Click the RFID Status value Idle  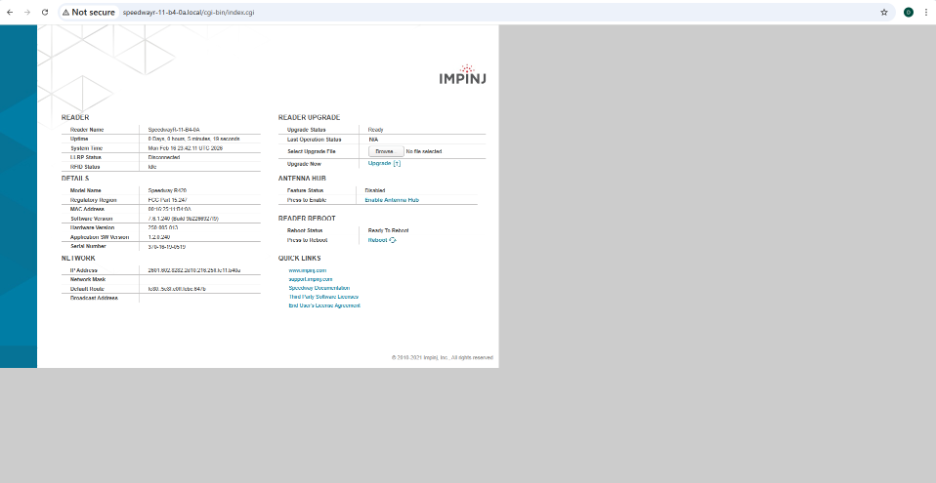(152, 167)
